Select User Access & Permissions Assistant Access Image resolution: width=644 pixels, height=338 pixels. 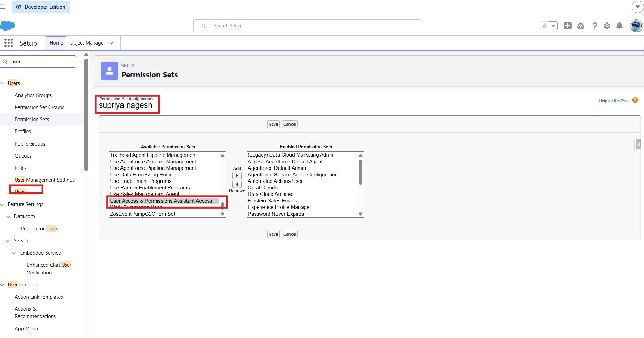(x=164, y=201)
